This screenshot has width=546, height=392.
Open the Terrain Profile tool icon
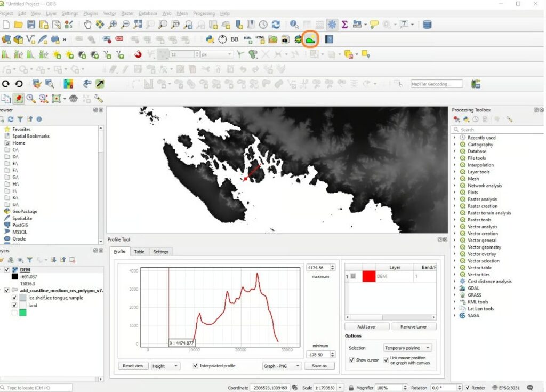tap(310, 39)
